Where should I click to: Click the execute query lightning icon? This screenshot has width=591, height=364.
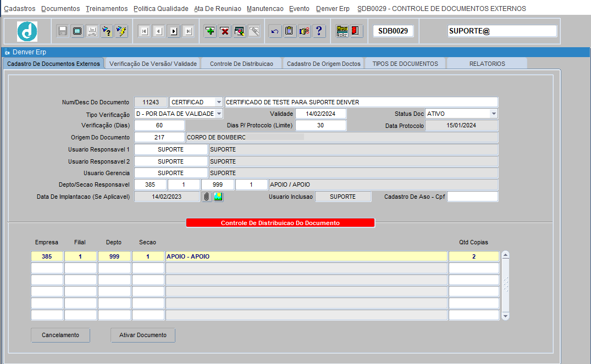coord(121,31)
